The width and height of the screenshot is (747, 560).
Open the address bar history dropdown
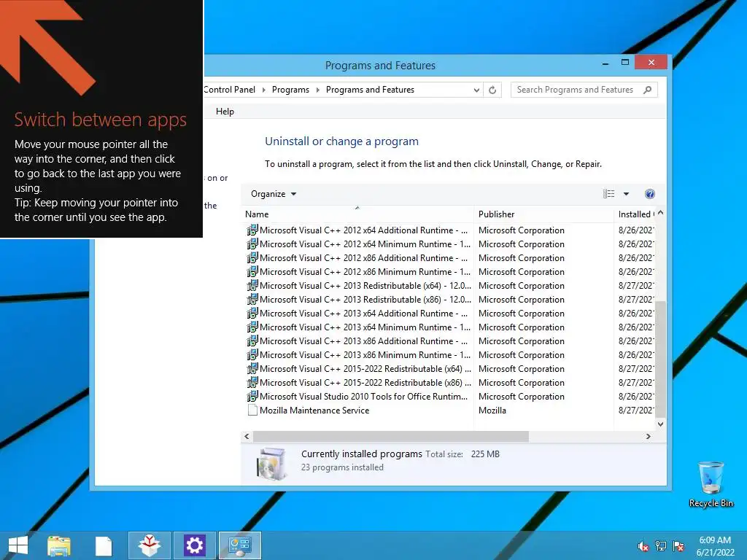pyautogui.click(x=476, y=90)
